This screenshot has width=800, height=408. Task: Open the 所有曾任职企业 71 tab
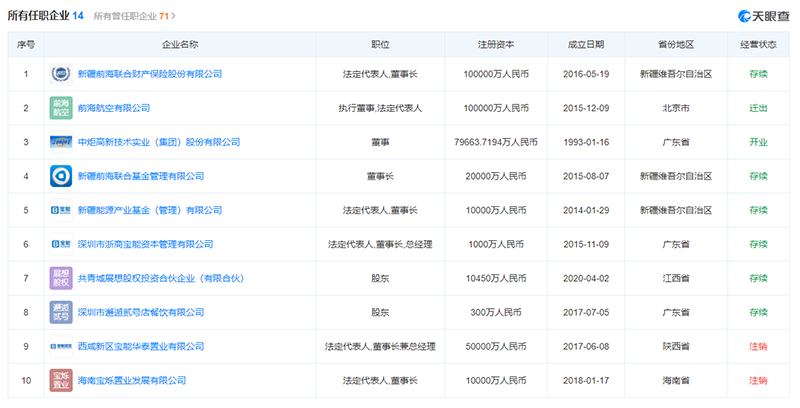pyautogui.click(x=131, y=16)
